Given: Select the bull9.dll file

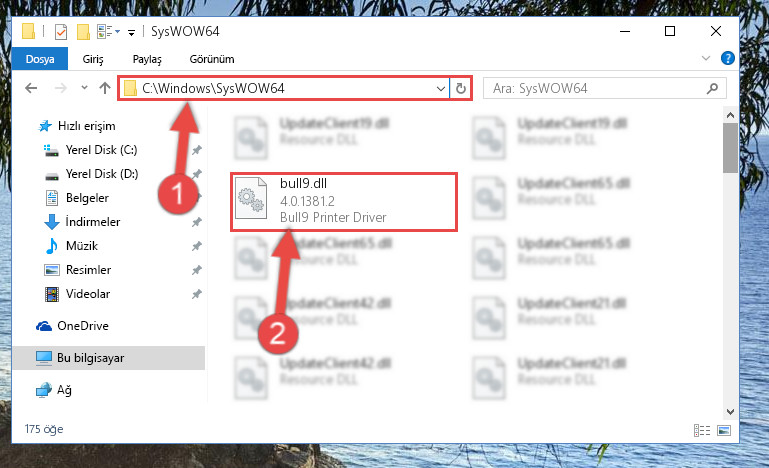Looking at the screenshot, I should (344, 202).
